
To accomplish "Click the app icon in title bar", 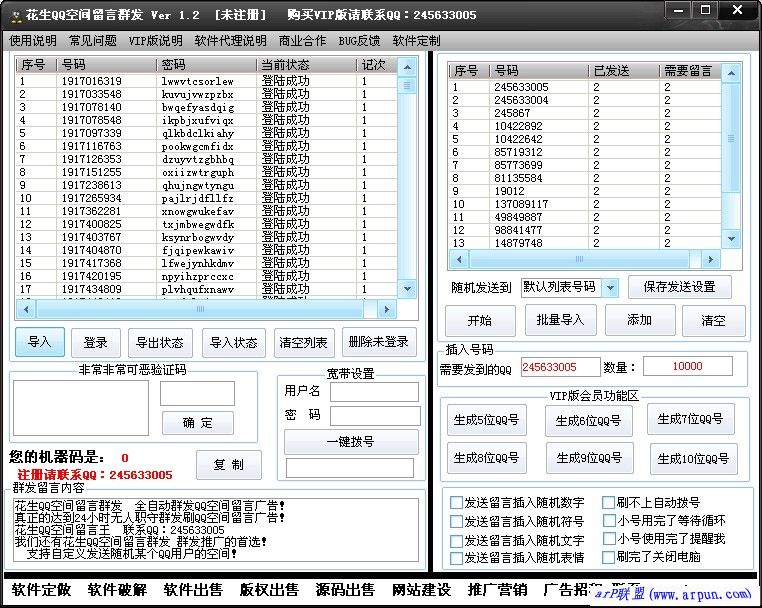I will coord(17,17).
